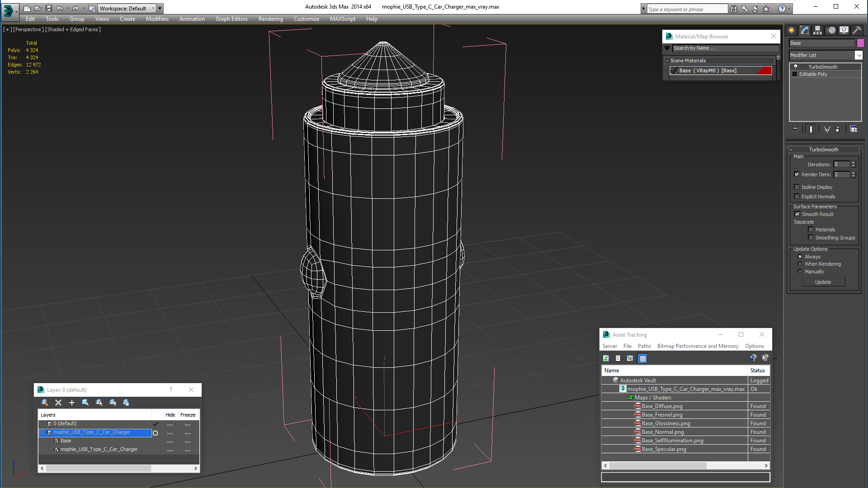Enable Separate by Smoothing Groups checkbox
Screen dimensions: 868x488
811,238
